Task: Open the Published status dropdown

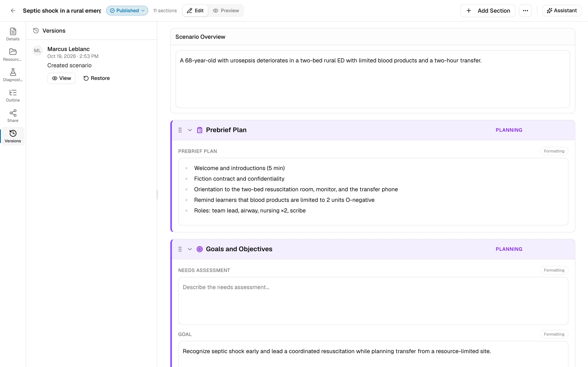Action: click(x=127, y=11)
